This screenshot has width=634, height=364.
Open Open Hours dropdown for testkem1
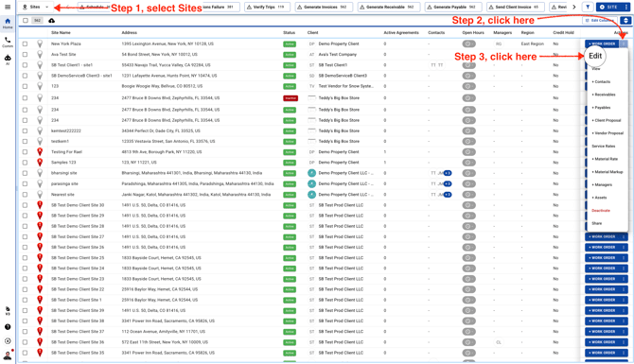468,142
